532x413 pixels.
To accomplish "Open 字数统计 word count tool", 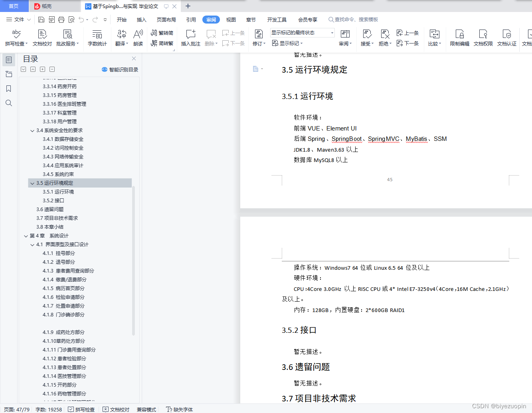I will click(97, 38).
